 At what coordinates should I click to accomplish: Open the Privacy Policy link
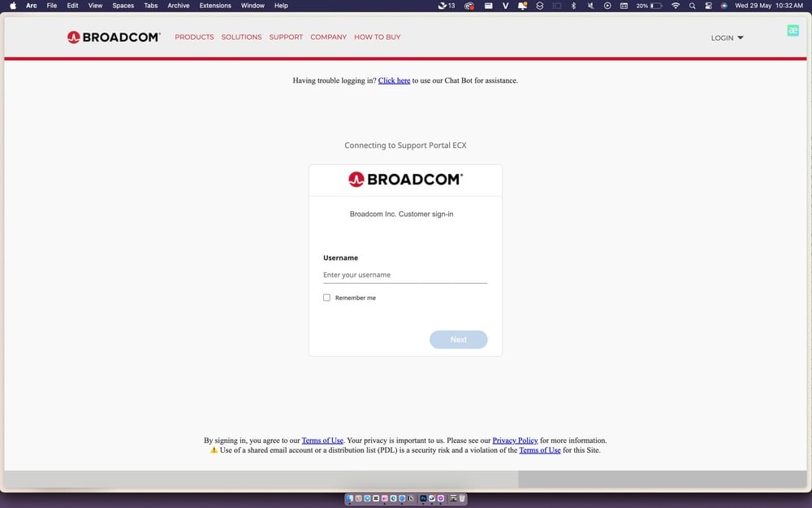coord(515,441)
